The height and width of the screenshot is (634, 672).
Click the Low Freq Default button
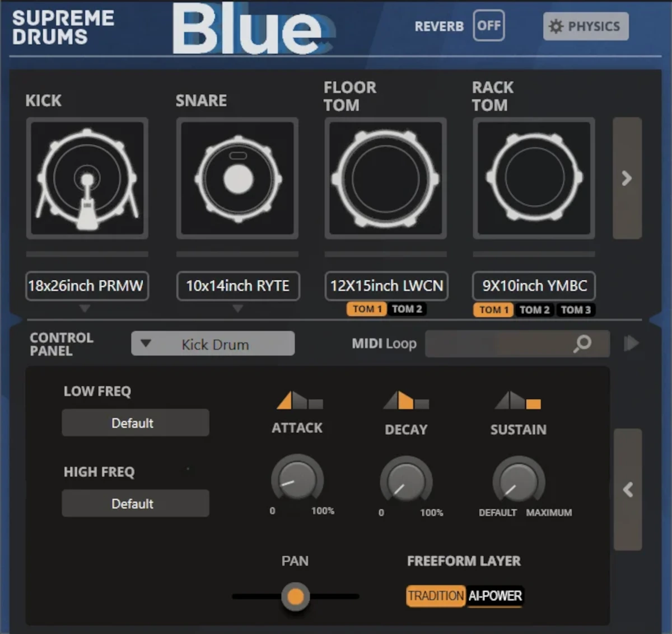[x=135, y=422]
